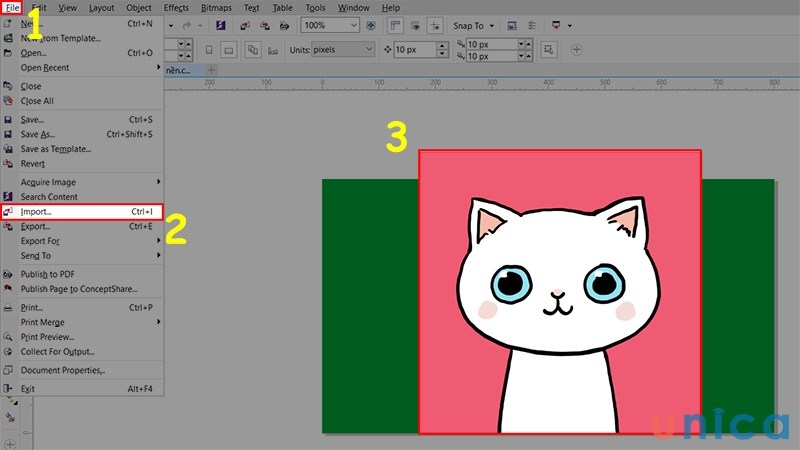
Task: Expand the Redo history dropdown arrow
Action: (200, 26)
